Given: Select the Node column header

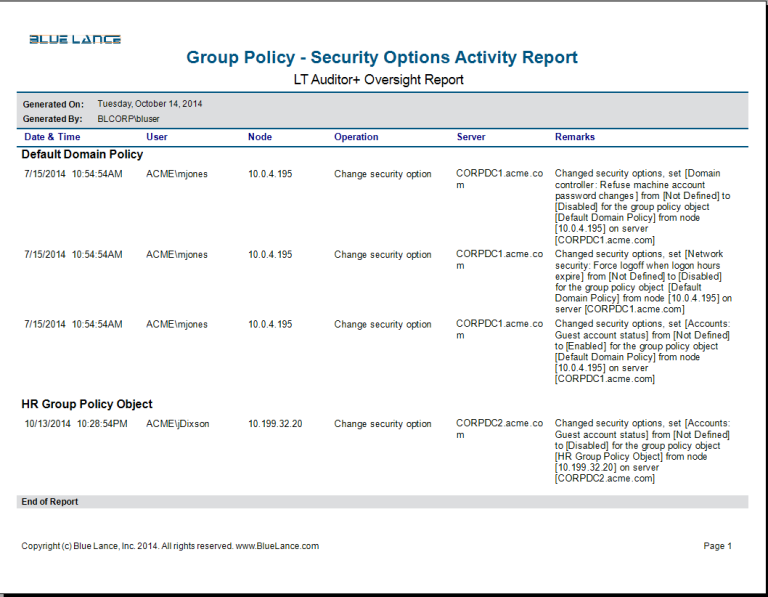Looking at the screenshot, I should (x=260, y=137).
